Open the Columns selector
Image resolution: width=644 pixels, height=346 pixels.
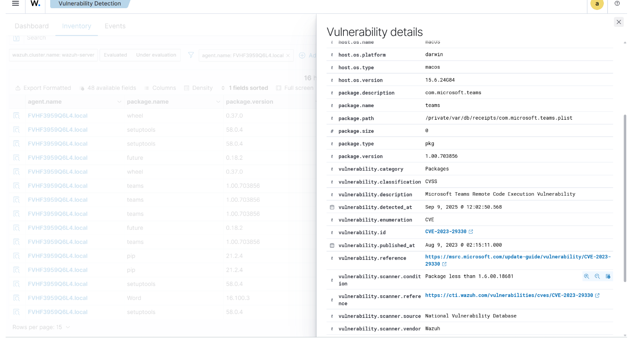pos(160,88)
